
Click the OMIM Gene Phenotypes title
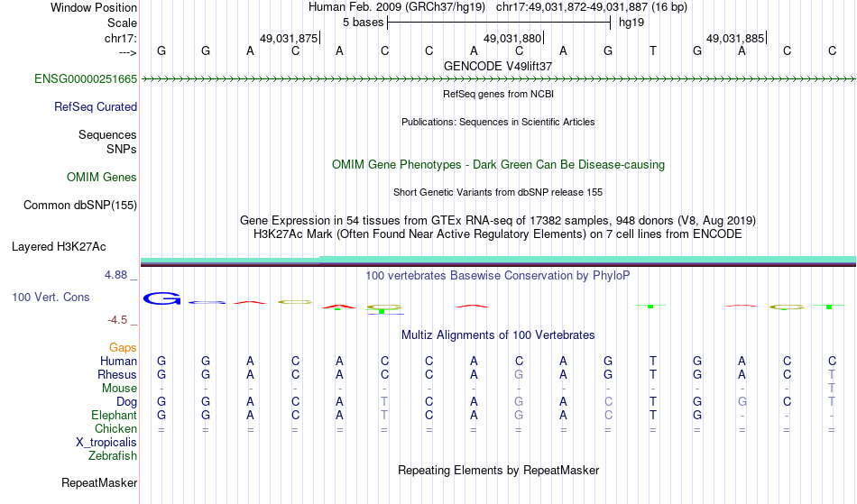point(498,165)
